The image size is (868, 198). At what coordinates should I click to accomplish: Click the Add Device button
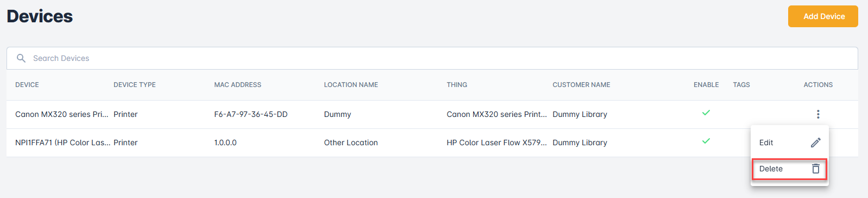pos(823,16)
